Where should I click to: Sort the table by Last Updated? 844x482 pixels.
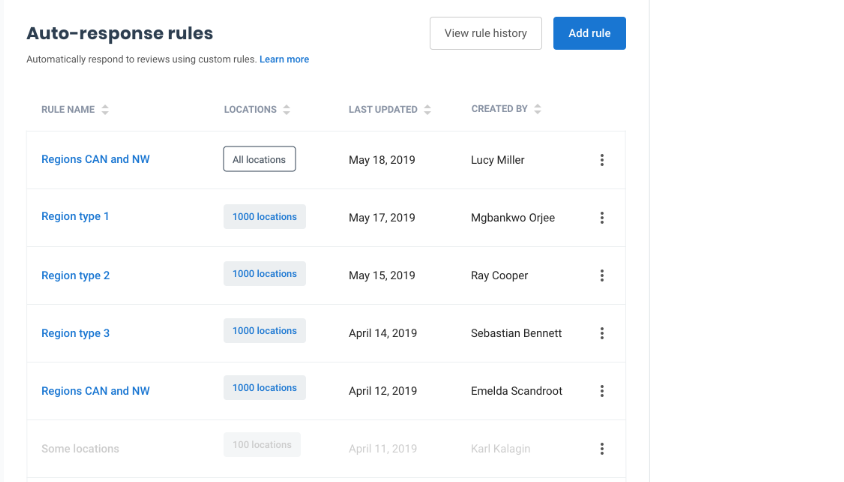tap(428, 110)
